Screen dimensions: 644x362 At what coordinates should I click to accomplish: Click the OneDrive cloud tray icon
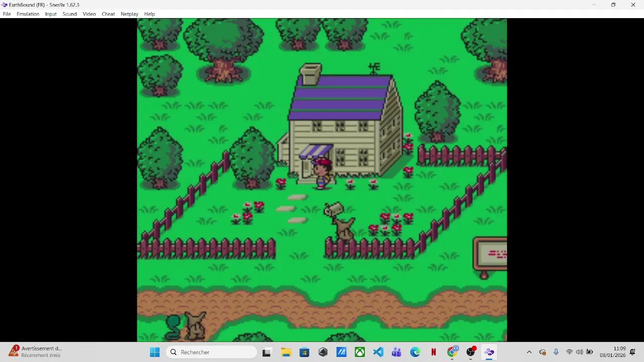(x=542, y=352)
